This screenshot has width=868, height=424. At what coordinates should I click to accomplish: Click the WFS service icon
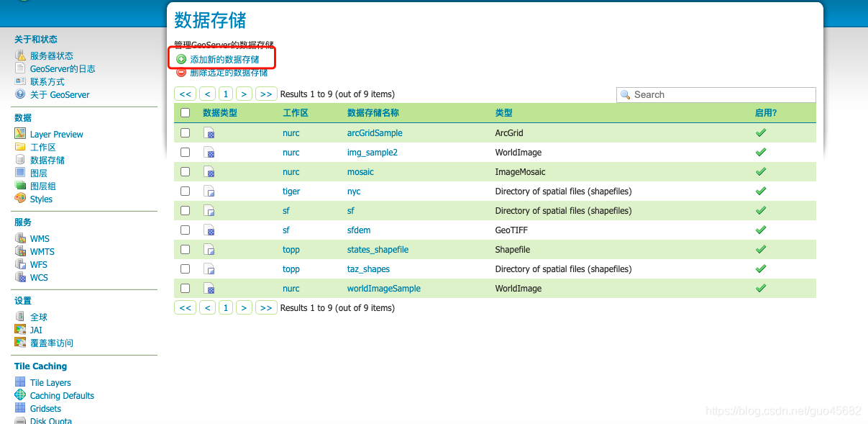(x=20, y=264)
